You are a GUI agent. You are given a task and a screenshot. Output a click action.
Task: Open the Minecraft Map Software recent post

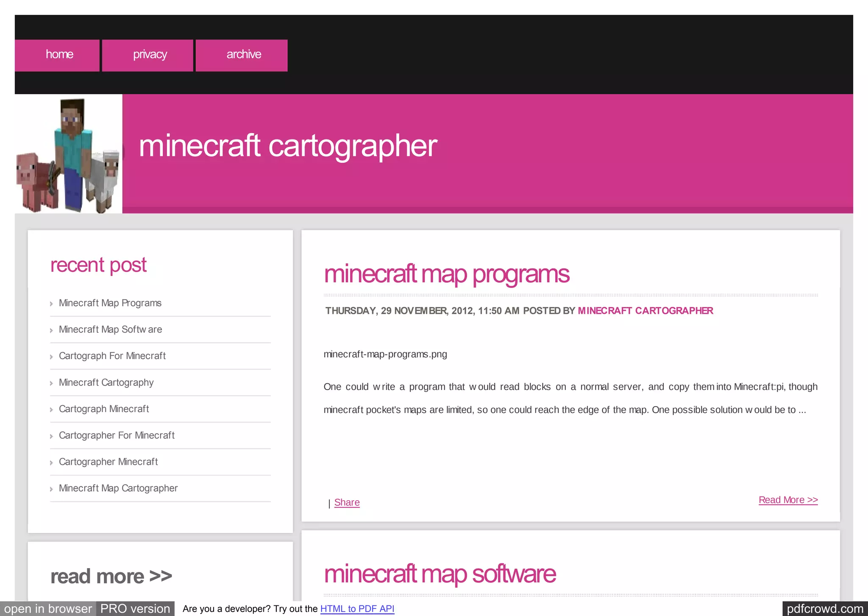pyautogui.click(x=110, y=329)
